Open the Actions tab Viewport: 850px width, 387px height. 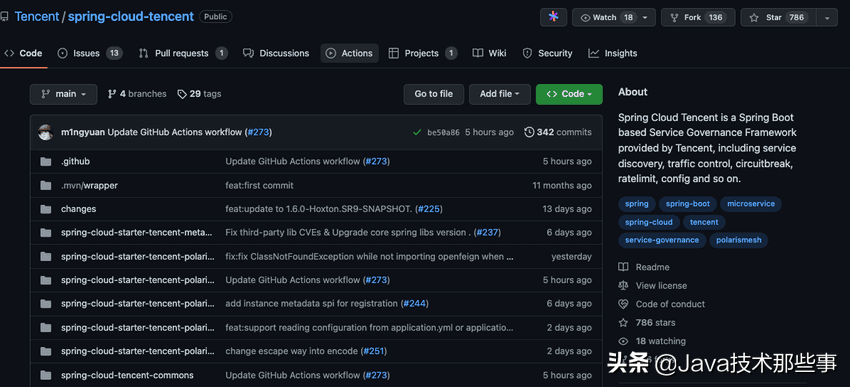pyautogui.click(x=349, y=53)
